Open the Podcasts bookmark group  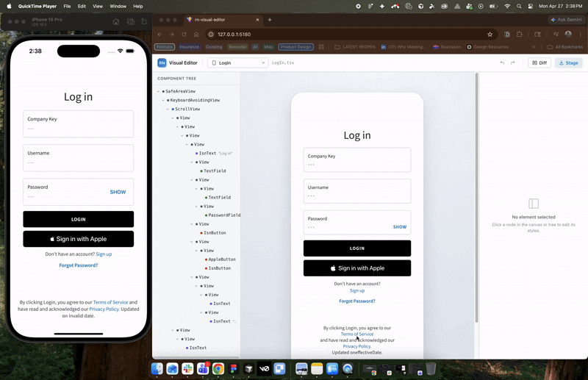[164, 47]
